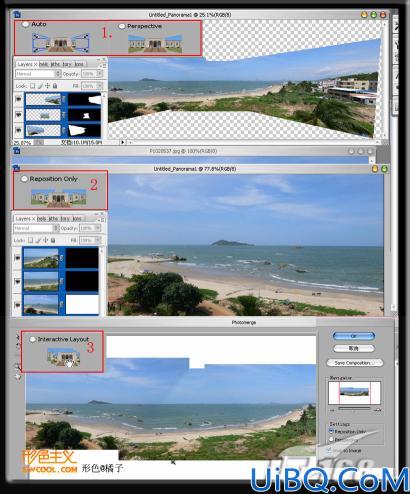This screenshot has width=410, height=494.
Task: Click mask link icon of top layer, upper panel
Action: click(x=64, y=99)
